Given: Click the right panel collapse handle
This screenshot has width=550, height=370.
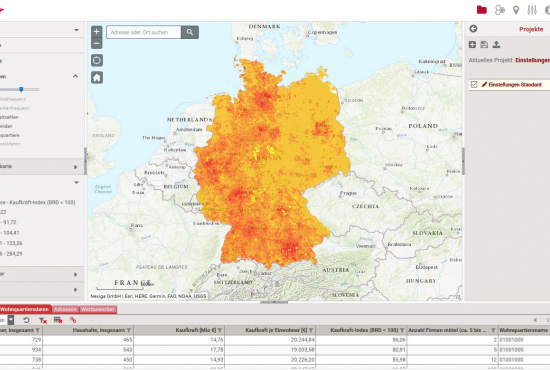Looking at the screenshot, I should coord(463,161).
